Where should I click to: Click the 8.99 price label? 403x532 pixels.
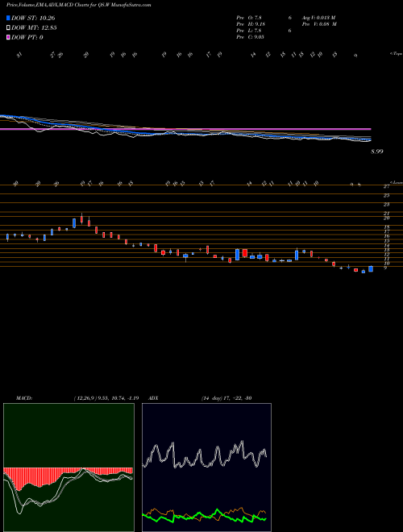(377, 152)
